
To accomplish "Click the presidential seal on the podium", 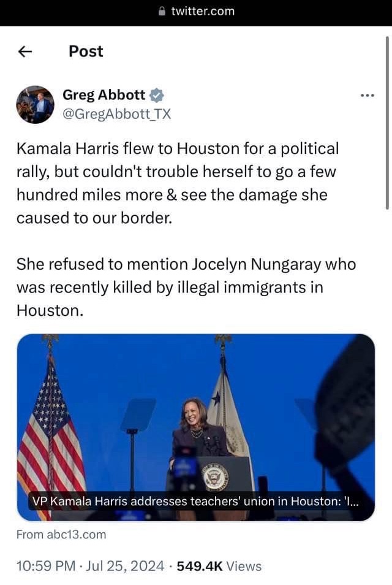I will pos(215,478).
